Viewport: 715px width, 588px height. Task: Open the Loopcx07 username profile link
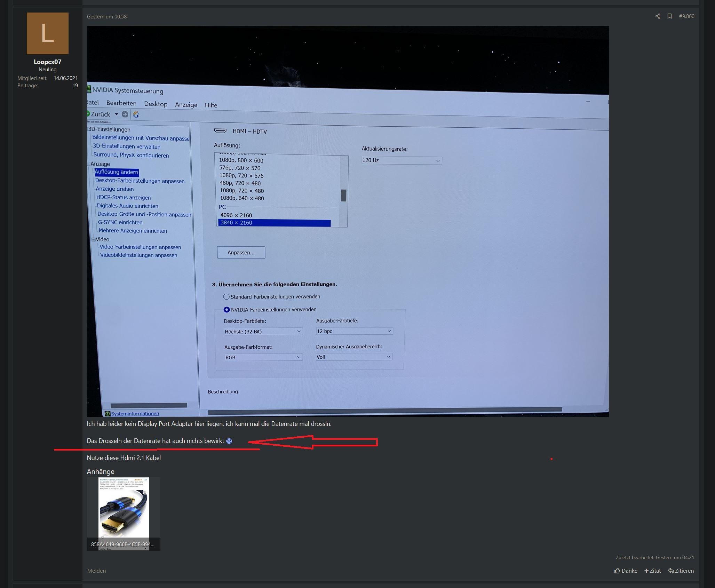(x=47, y=62)
